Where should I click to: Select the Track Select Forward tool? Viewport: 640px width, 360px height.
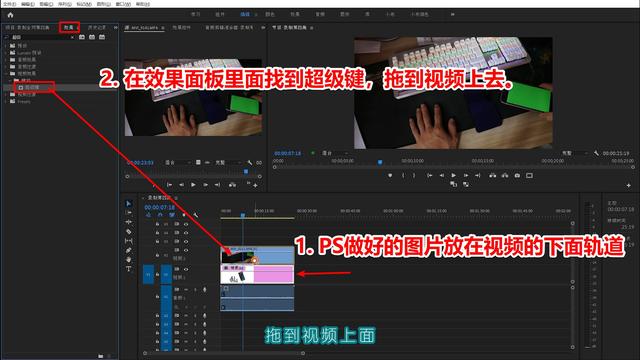pos(129,213)
